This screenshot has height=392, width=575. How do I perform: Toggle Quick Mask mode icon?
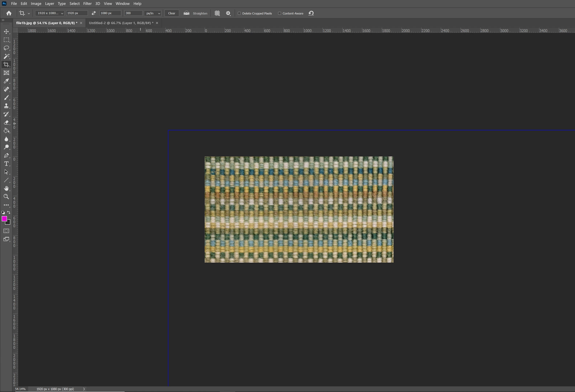[x=6, y=231]
